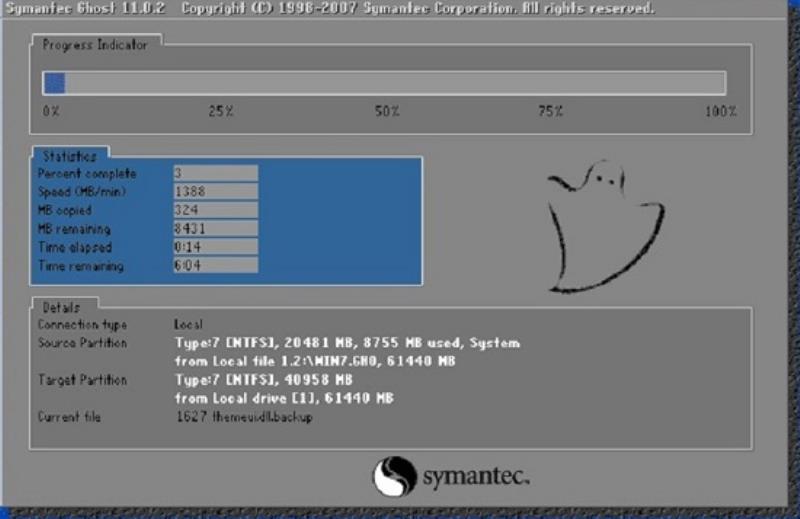Click the 'from Local drive [1], 61440 MB' line

[x=284, y=399]
